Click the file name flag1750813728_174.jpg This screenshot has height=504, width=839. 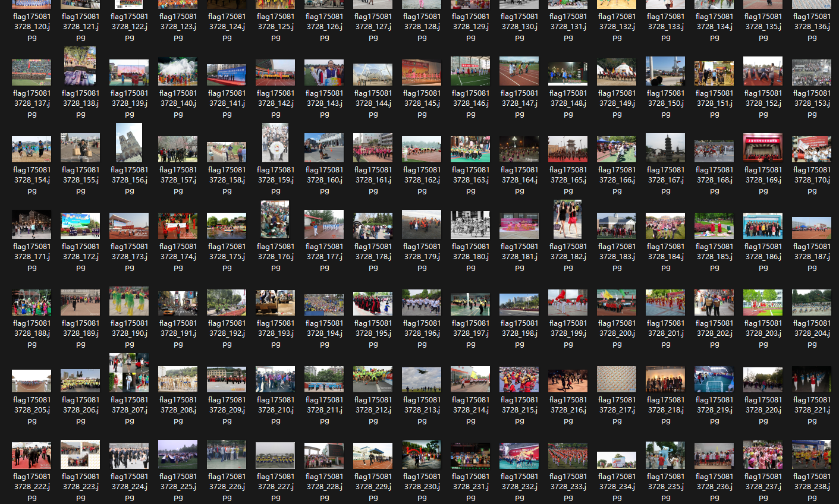click(178, 257)
